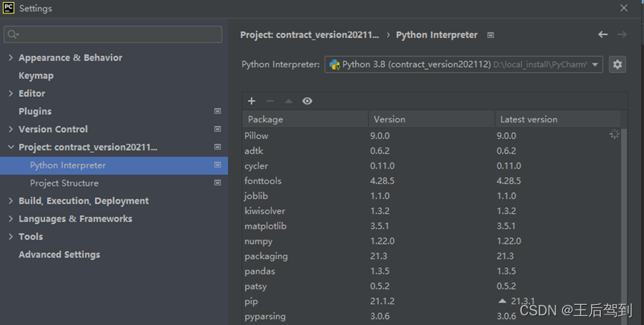Image resolution: width=644 pixels, height=325 pixels.
Task: Click Project breadcrumb in header
Action: [x=310, y=35]
